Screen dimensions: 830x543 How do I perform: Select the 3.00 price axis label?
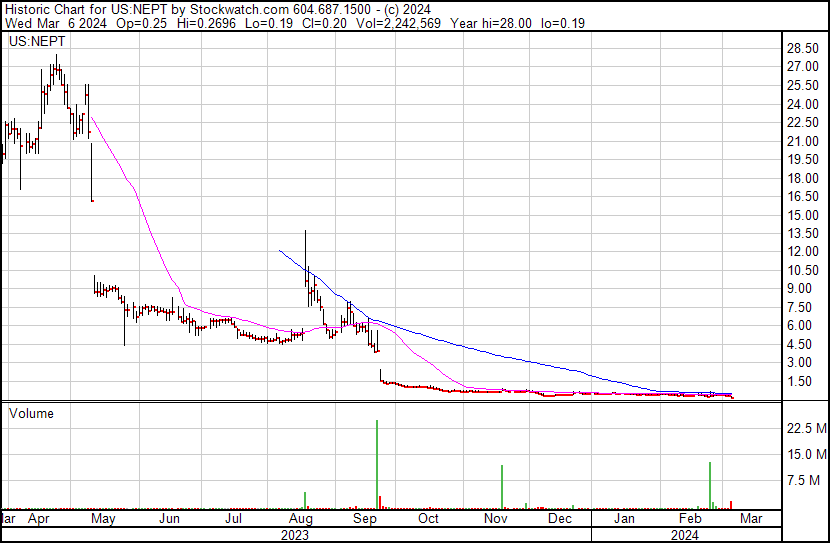799,363
